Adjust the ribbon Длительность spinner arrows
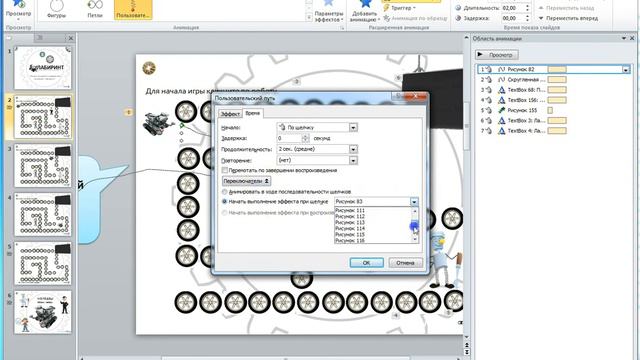Screen dimensions: 640x360 527,8
